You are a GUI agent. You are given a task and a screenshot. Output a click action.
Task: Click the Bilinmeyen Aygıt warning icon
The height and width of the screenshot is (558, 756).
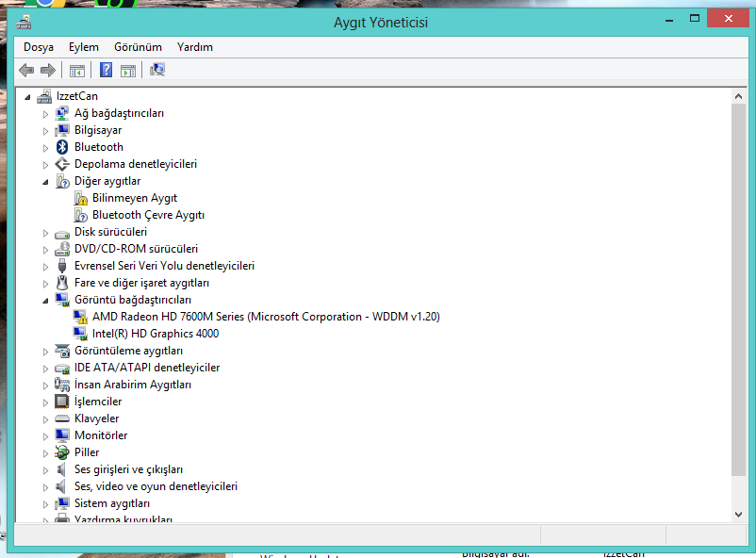pos(80,198)
